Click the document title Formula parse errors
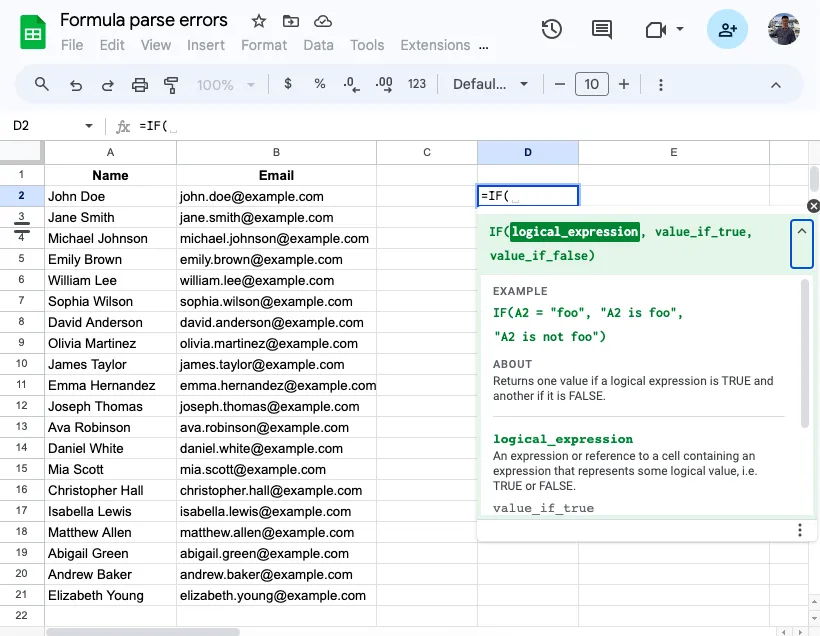The height and width of the screenshot is (636, 820). click(144, 20)
